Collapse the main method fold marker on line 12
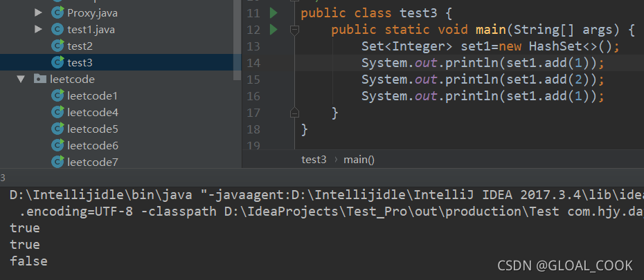 pyautogui.click(x=294, y=30)
